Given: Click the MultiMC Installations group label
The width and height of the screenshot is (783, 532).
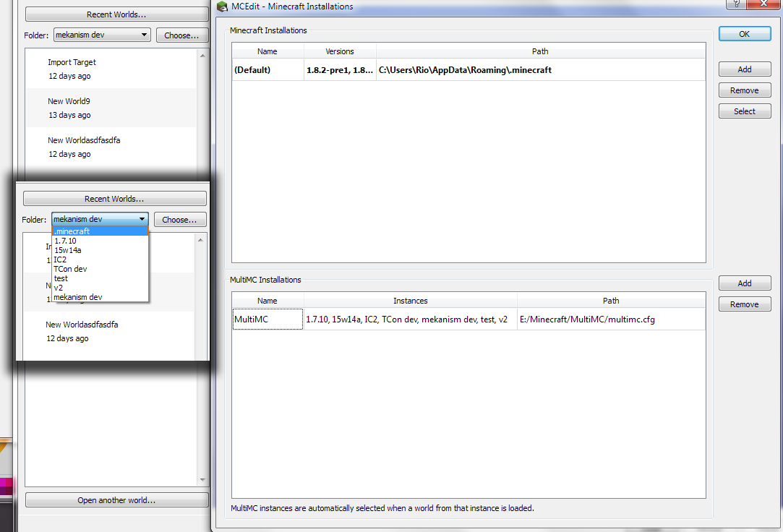Looking at the screenshot, I should click(x=265, y=280).
